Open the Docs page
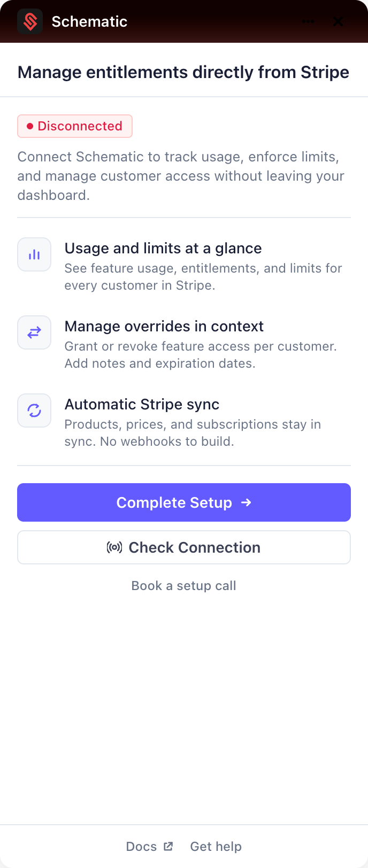The width and height of the screenshot is (368, 868). (x=141, y=847)
